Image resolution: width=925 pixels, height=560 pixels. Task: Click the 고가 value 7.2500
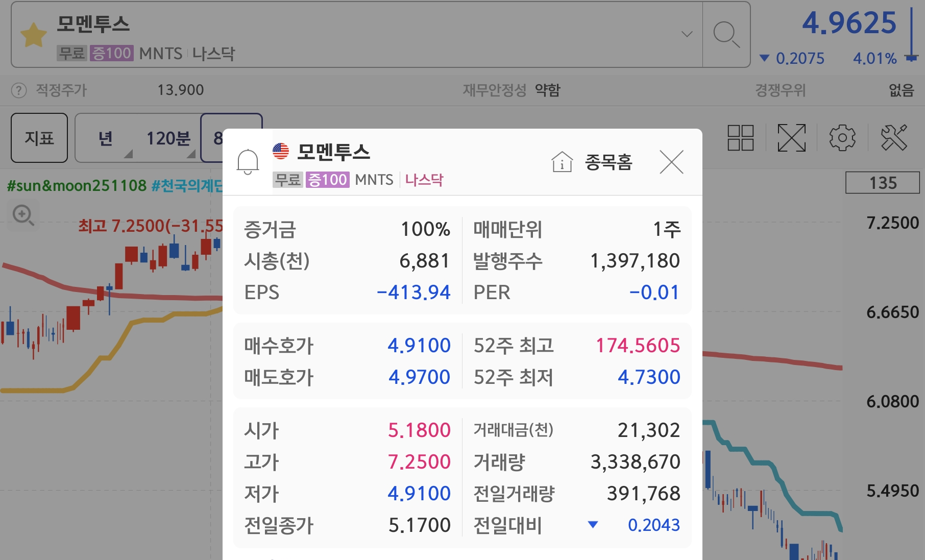(x=419, y=462)
